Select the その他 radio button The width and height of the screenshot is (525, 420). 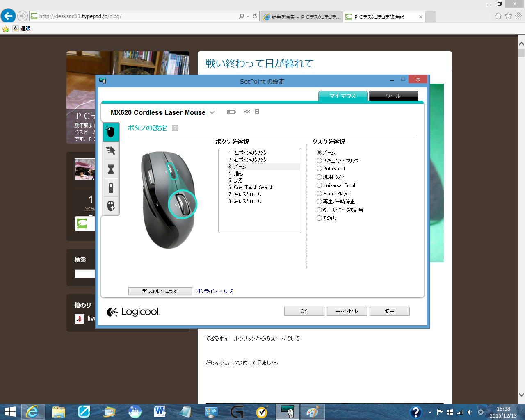click(319, 218)
